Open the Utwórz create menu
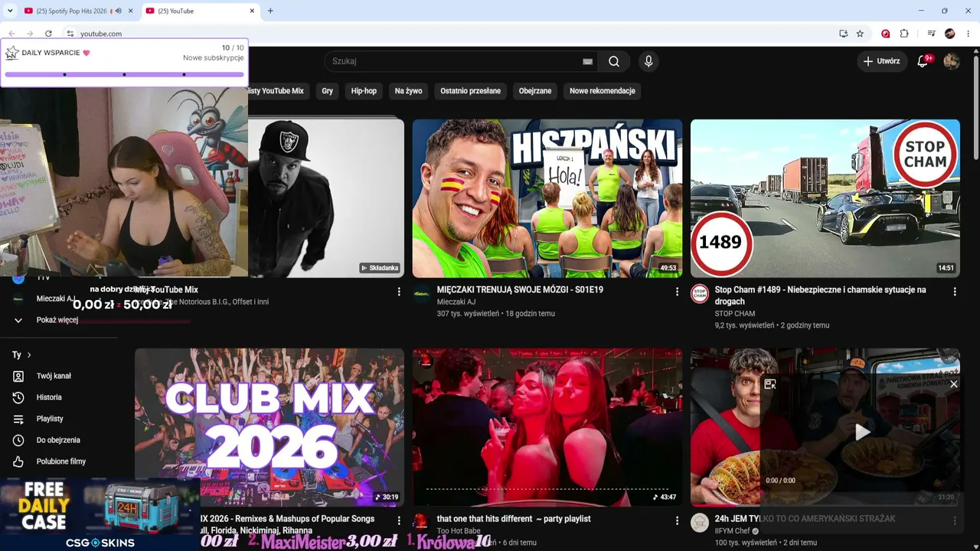Viewport: 980px width, 551px height. click(x=881, y=61)
